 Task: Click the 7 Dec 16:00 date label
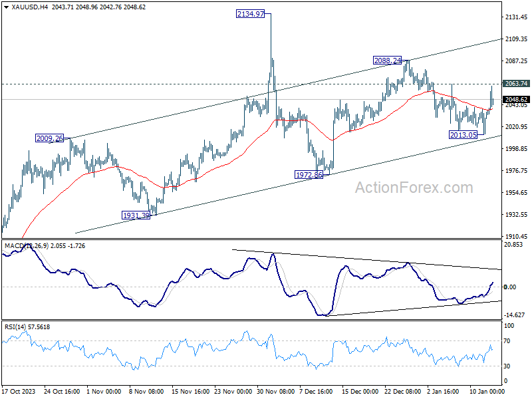(x=316, y=391)
